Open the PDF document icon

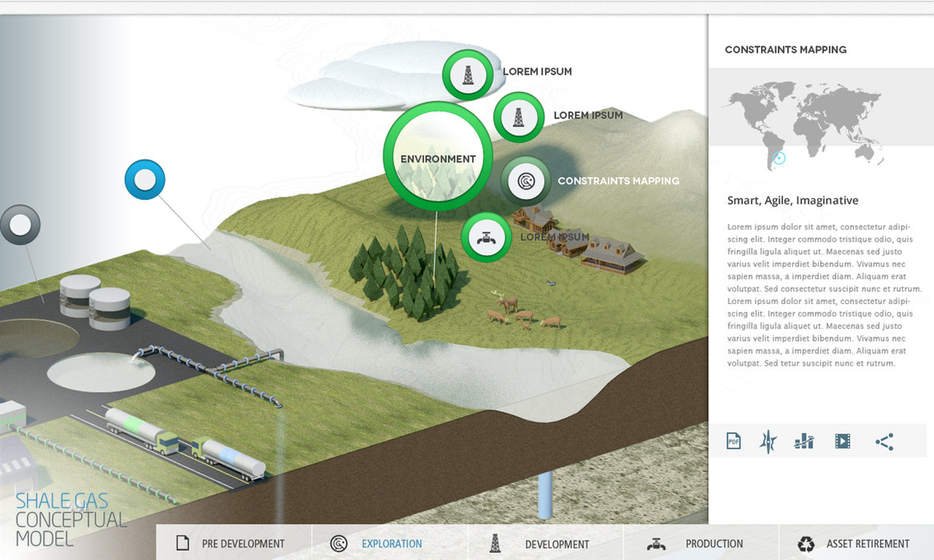coord(733,441)
